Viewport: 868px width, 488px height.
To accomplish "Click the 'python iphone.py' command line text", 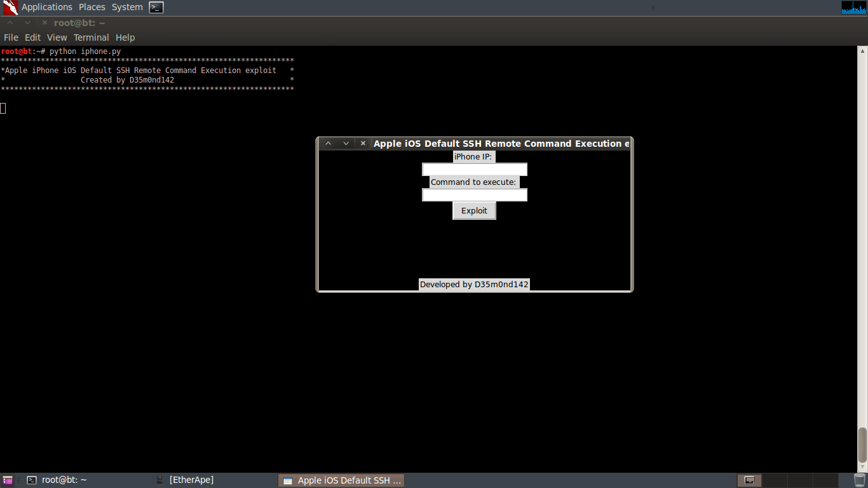I will 85,51.
